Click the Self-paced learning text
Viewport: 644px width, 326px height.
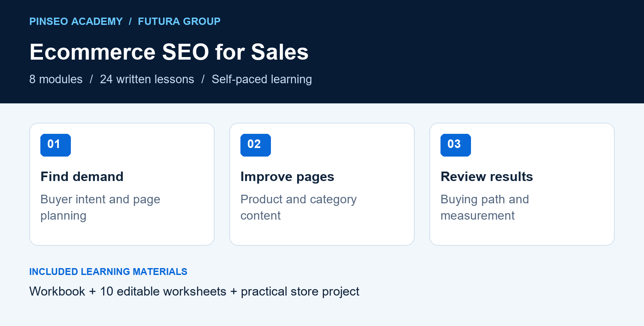(x=261, y=79)
